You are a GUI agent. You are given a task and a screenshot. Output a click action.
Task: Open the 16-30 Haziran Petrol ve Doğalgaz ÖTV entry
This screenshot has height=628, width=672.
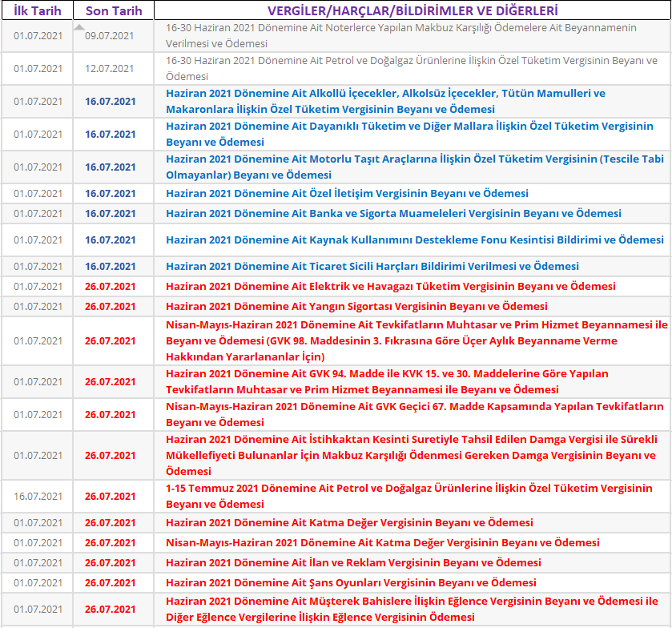click(x=412, y=69)
